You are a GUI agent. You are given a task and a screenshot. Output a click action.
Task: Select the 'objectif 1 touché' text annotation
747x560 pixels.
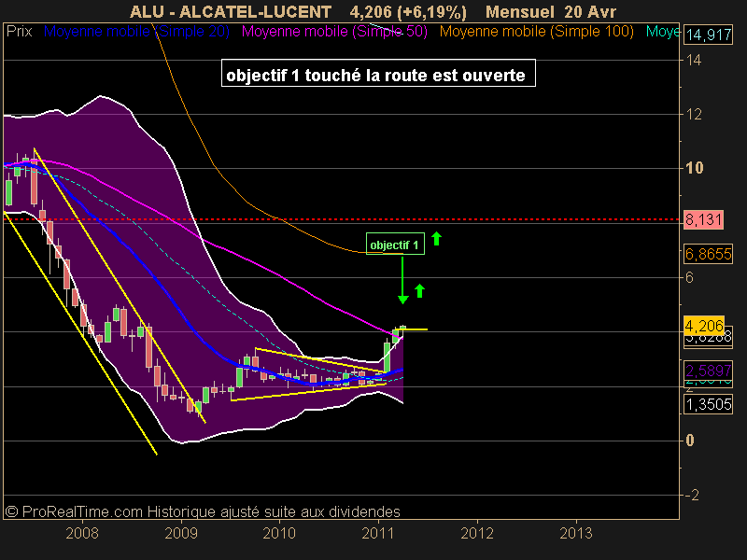tap(378, 73)
